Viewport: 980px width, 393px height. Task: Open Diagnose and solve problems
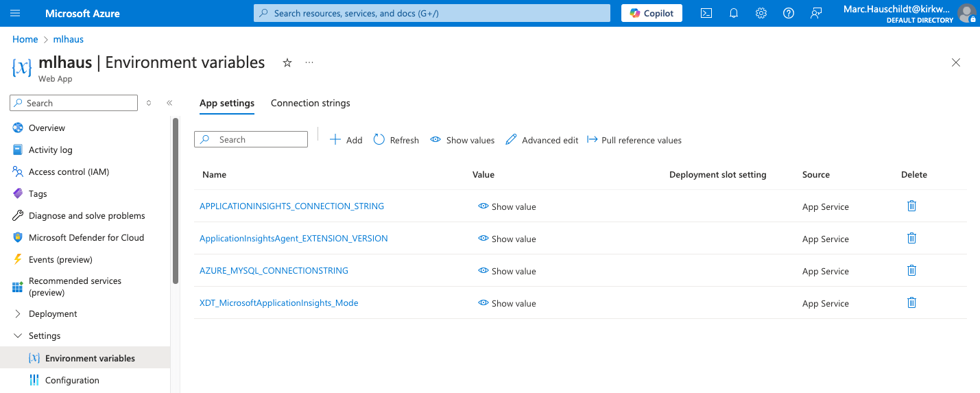(x=87, y=215)
